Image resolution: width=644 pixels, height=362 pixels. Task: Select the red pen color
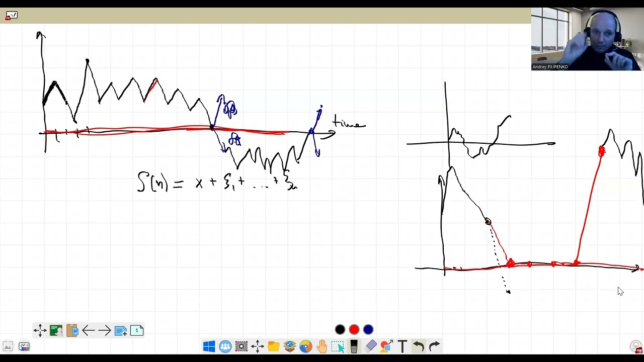(x=354, y=330)
